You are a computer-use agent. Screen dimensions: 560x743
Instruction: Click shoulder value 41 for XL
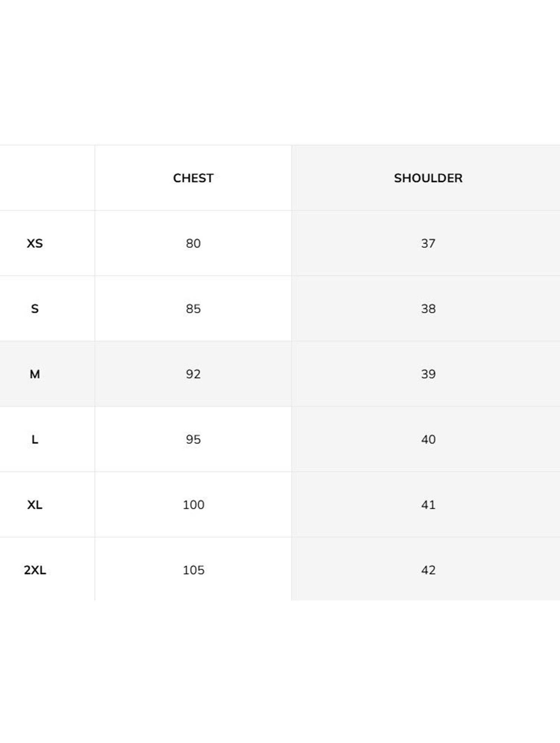(x=428, y=505)
